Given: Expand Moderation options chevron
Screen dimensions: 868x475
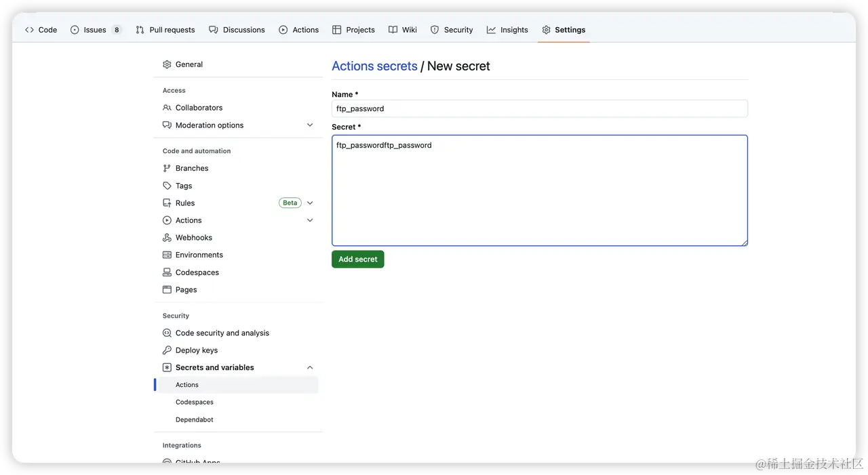Looking at the screenshot, I should click(x=310, y=125).
